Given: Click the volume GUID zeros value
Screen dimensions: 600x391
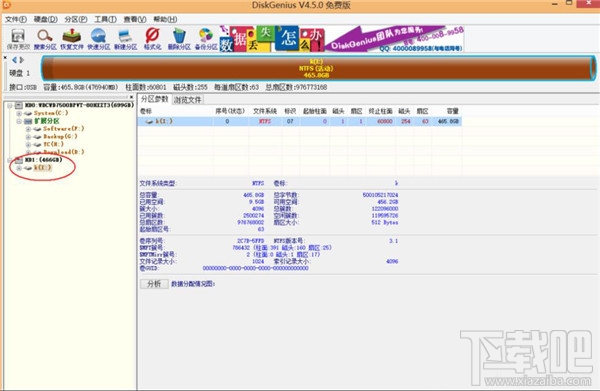Looking at the screenshot, I should click(256, 268).
